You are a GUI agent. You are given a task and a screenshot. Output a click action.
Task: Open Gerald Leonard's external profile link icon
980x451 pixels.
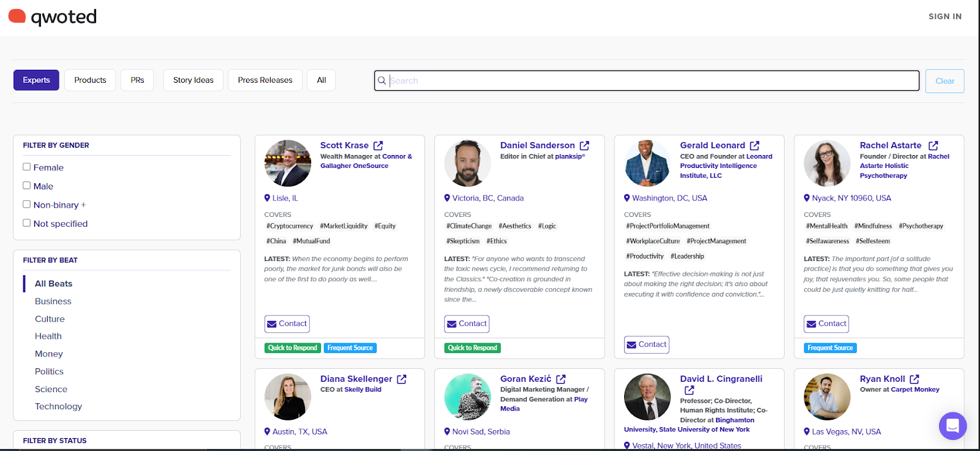click(755, 146)
